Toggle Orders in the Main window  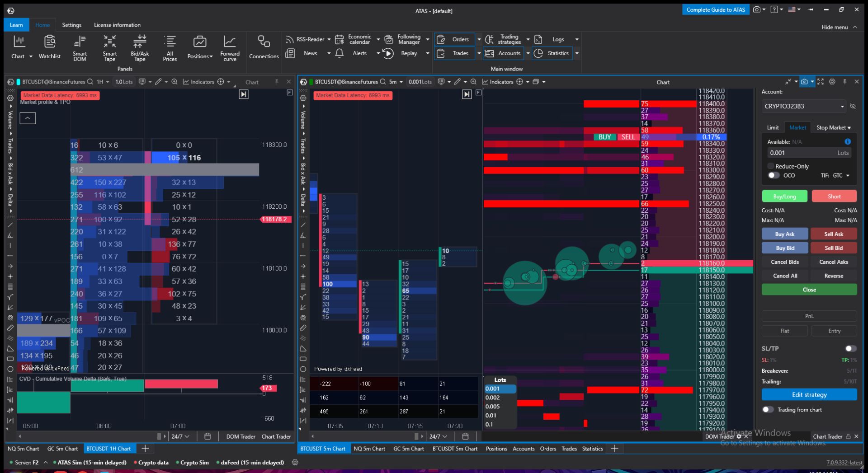coord(454,39)
